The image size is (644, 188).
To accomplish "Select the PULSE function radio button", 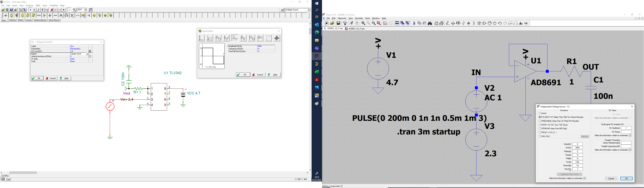I will click(x=540, y=117).
